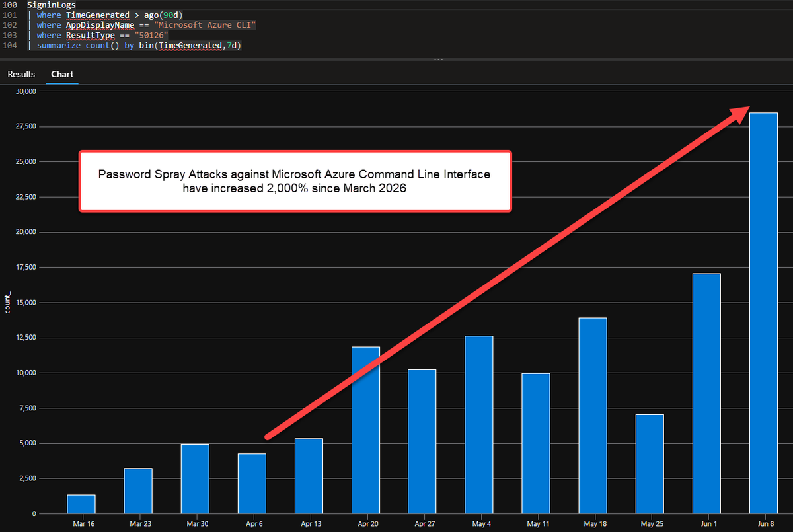Click the Apr 20 bar
The image size is (793, 532).
coord(365,430)
